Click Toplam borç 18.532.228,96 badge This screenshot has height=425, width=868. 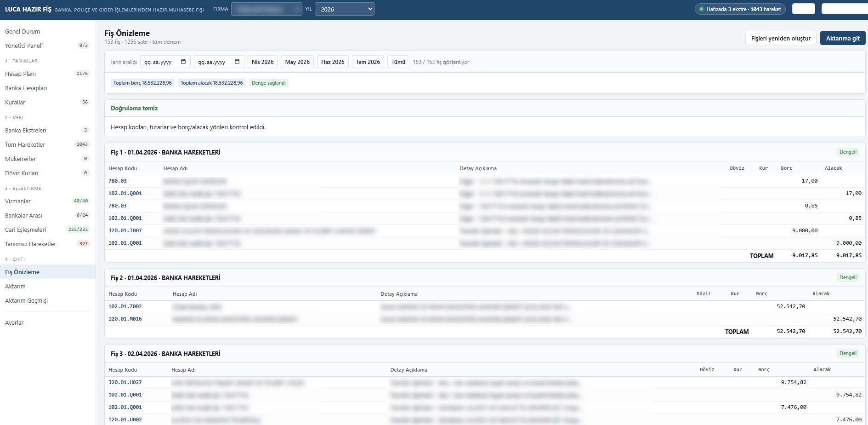[142, 83]
